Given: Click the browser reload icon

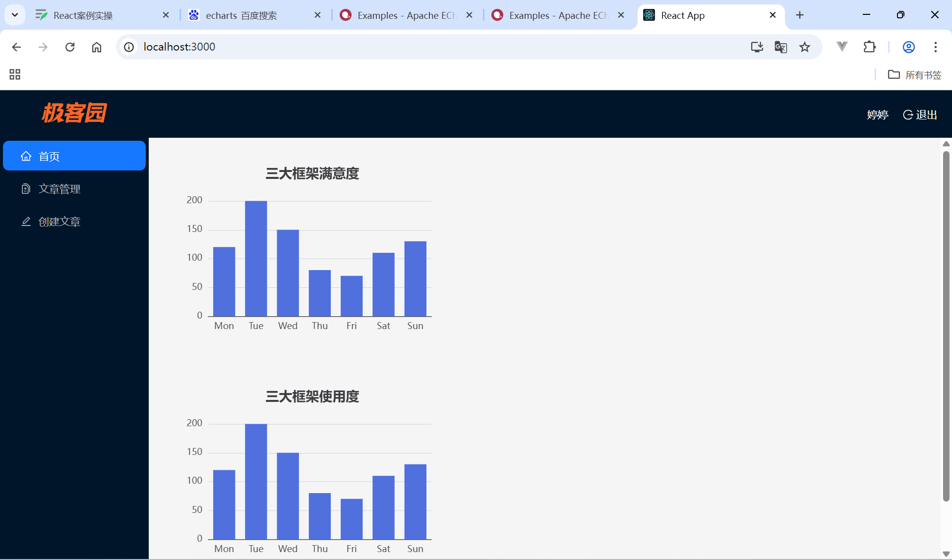Looking at the screenshot, I should tap(70, 47).
